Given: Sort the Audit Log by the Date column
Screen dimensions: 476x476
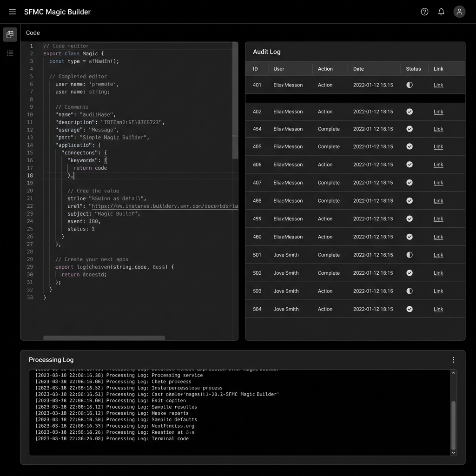Looking at the screenshot, I should click(358, 68).
